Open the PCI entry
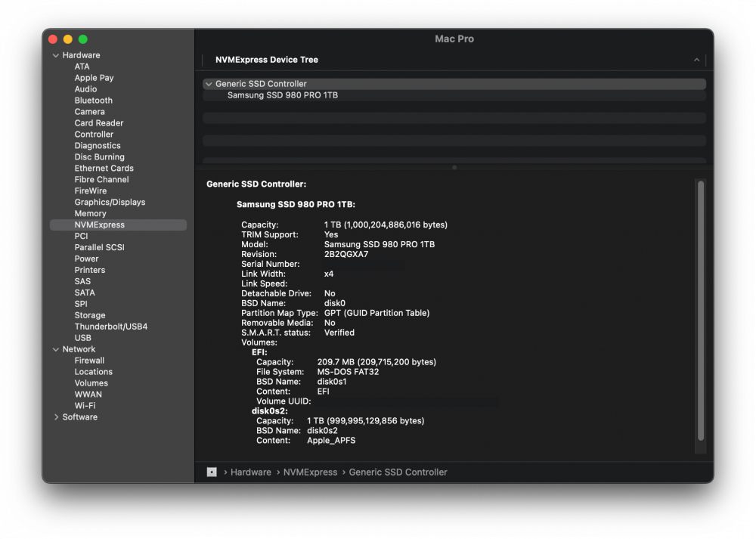Viewport: 756px width, 539px height. tap(81, 236)
